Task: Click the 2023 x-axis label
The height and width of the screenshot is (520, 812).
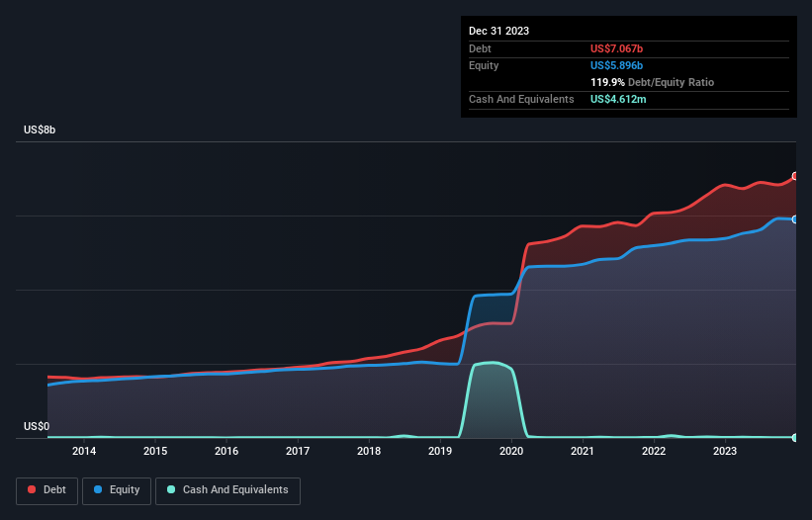Action: point(725,451)
